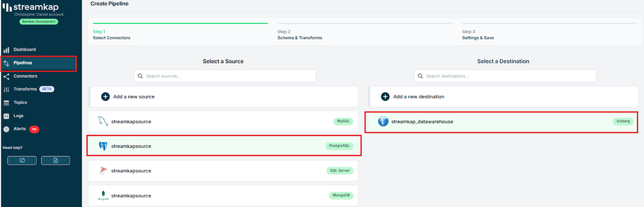The width and height of the screenshot is (644, 207).
Task: Click plus icon for new destination
Action: 385,97
